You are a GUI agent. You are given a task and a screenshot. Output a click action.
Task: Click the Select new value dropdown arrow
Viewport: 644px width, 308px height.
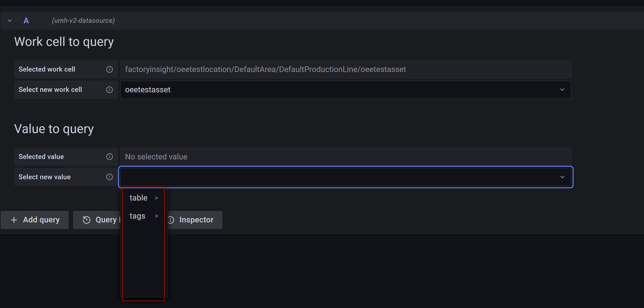562,177
